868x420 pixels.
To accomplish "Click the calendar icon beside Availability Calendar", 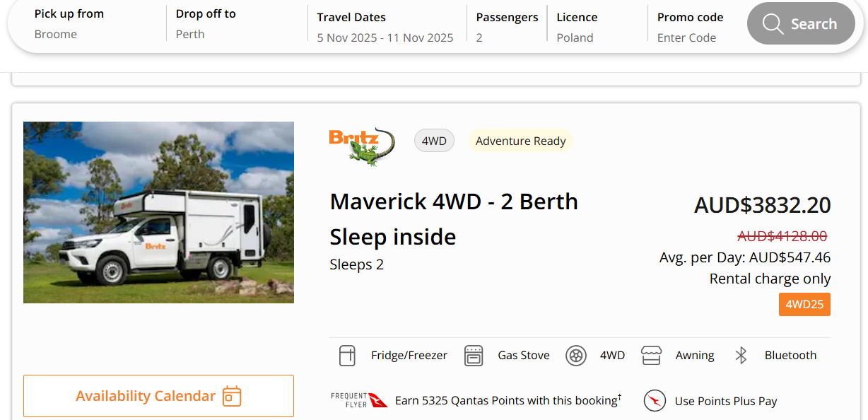I will coord(232,396).
